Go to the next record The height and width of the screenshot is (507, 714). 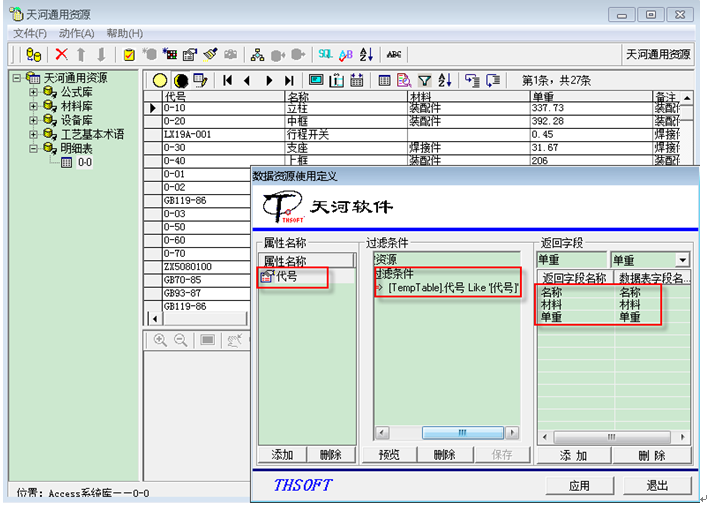(x=269, y=81)
